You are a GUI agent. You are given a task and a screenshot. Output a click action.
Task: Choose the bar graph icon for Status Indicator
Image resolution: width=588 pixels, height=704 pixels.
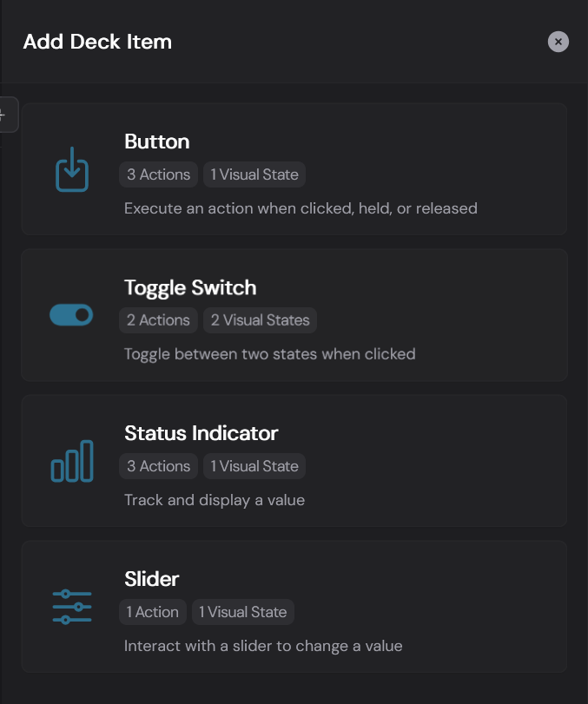coord(71,461)
